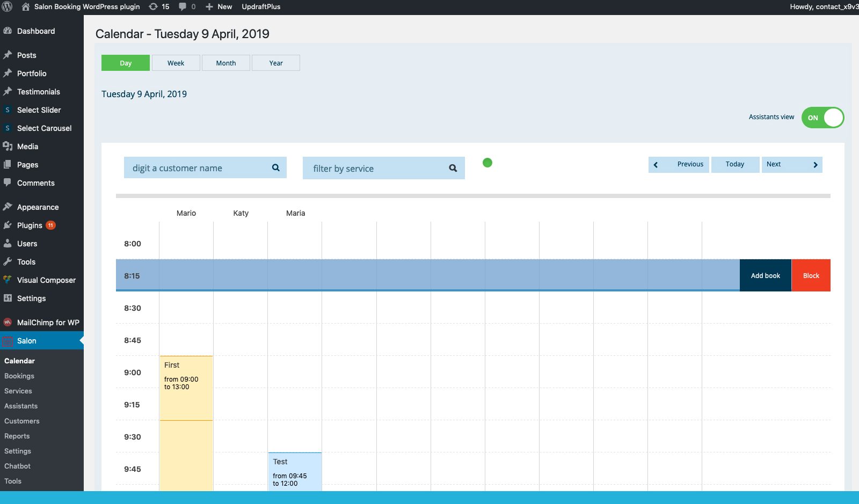This screenshot has width=859, height=504.
Task: Click the Plugins icon in sidebar
Action: (x=8, y=225)
